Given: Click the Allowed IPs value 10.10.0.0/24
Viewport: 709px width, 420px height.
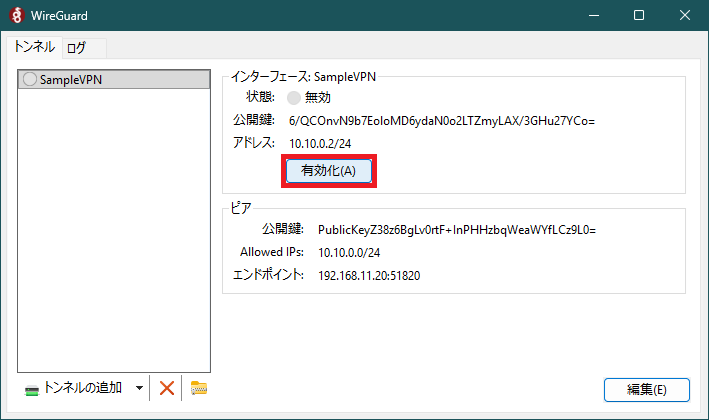Looking at the screenshot, I should point(348,252).
